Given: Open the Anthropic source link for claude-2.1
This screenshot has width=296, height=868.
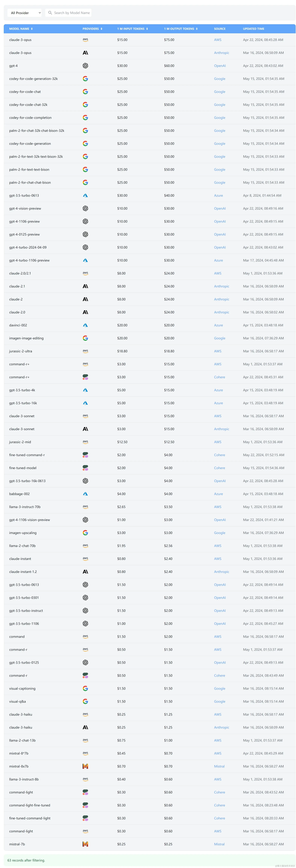Looking at the screenshot, I should pyautogui.click(x=221, y=286).
